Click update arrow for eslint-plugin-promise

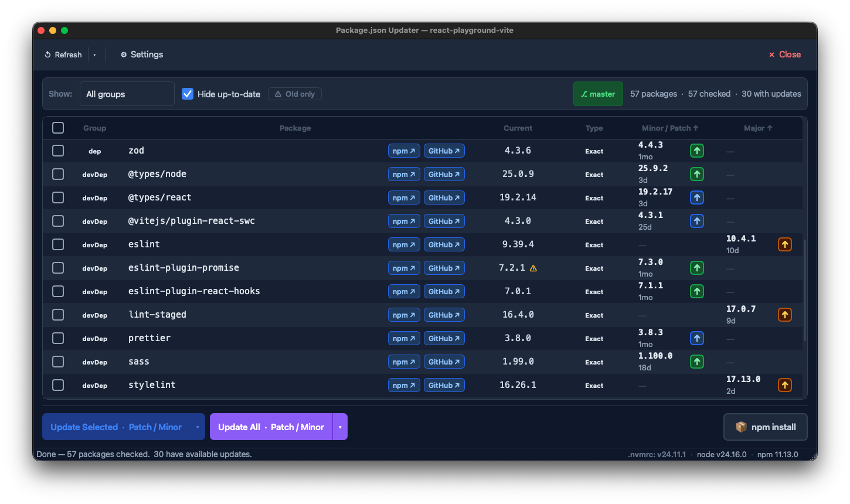coord(696,268)
